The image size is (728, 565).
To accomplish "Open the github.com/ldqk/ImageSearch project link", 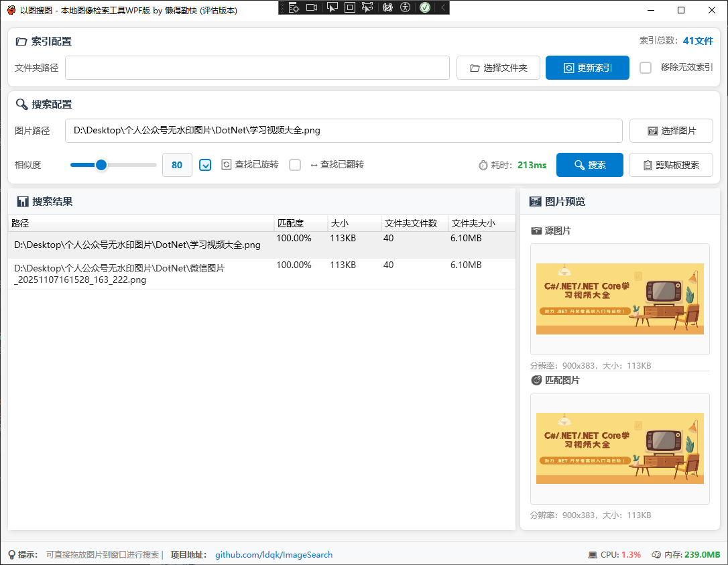I will point(274,554).
